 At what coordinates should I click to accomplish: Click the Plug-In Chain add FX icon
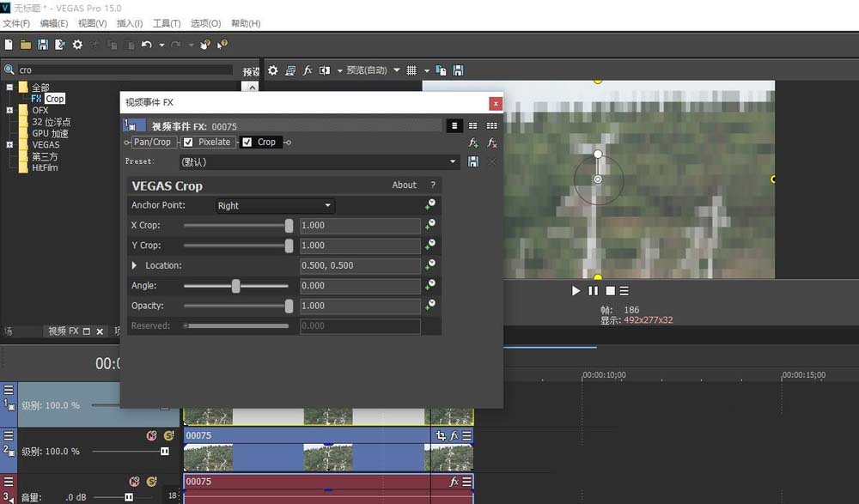tap(473, 143)
